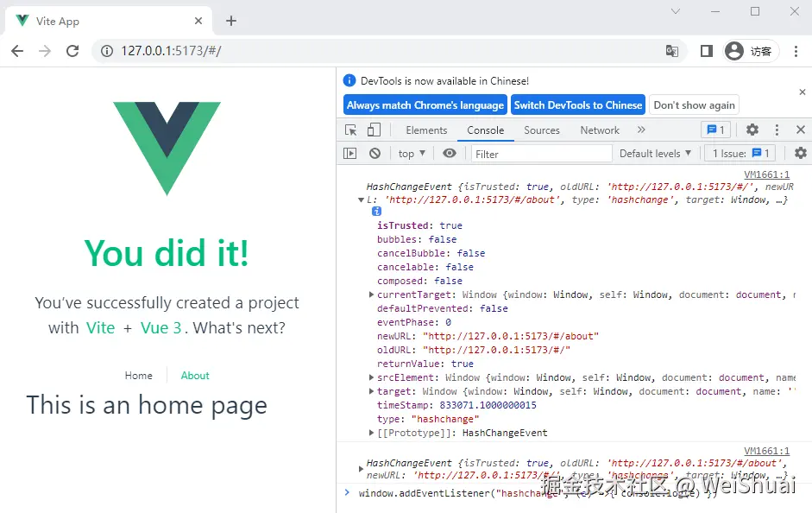Open DevTools customize three-dot menu
812x513 pixels.
coord(777,130)
